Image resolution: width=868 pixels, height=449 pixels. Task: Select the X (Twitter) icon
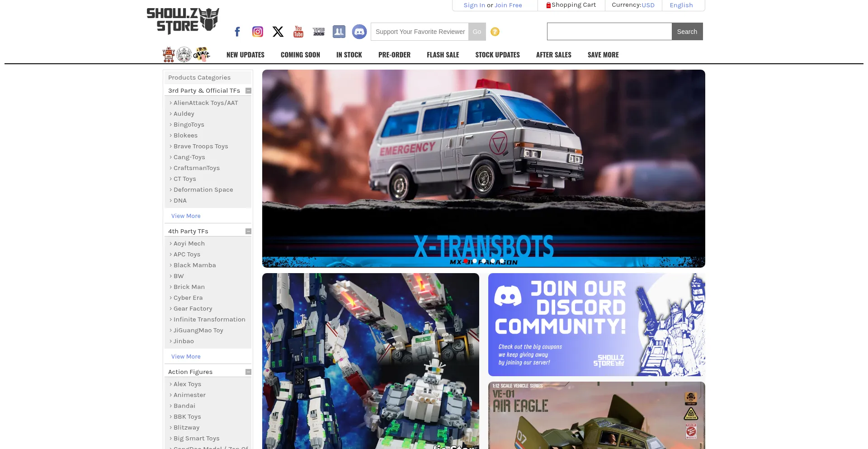[278, 32]
